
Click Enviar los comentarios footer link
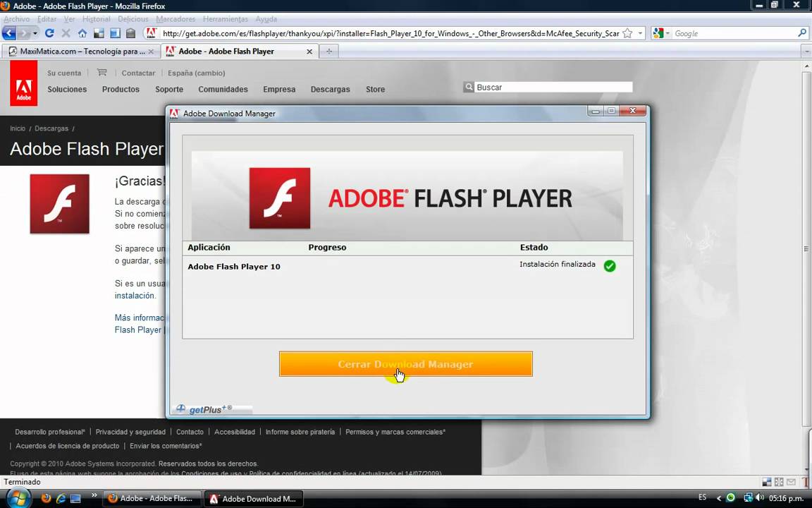coord(166,446)
